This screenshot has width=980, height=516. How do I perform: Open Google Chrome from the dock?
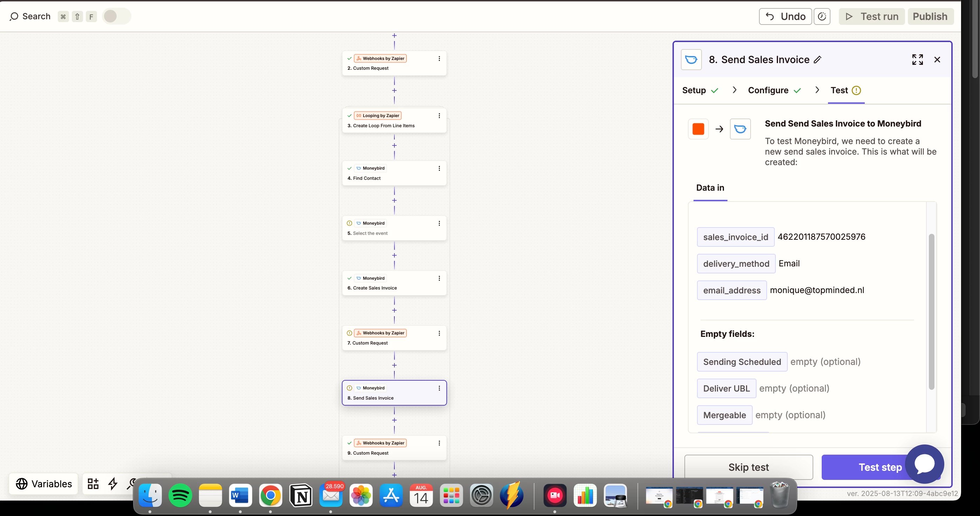click(270, 495)
